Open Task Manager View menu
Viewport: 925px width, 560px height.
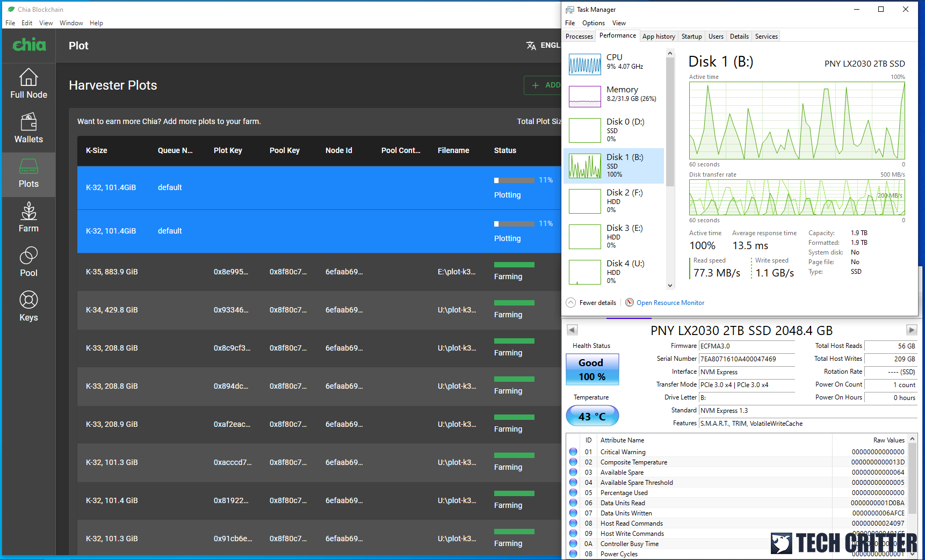point(619,23)
